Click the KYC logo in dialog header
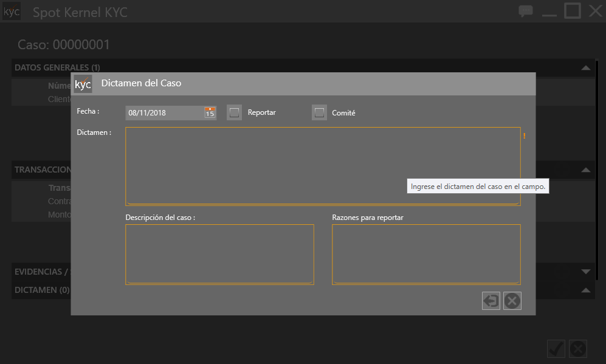The height and width of the screenshot is (364, 606). tap(83, 84)
